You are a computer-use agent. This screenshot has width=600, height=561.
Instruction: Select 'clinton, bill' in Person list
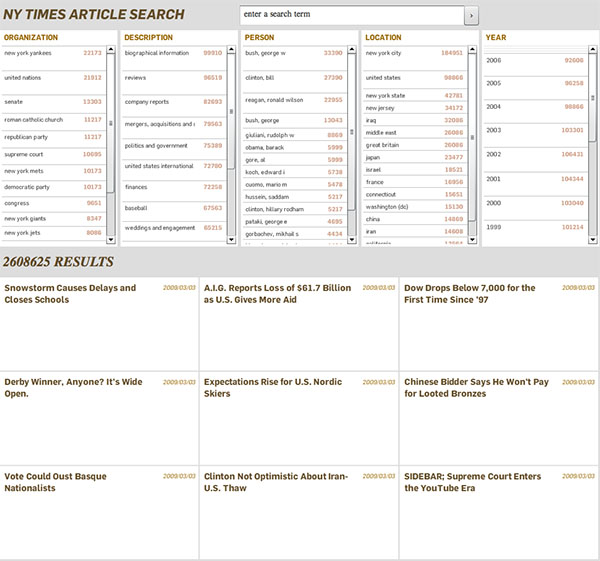[262, 77]
